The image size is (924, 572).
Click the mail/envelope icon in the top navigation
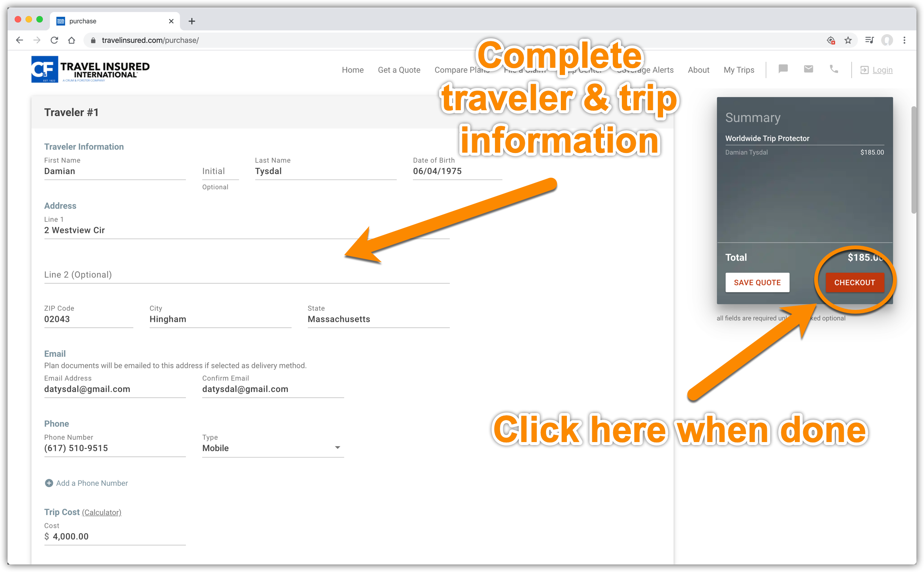(808, 69)
